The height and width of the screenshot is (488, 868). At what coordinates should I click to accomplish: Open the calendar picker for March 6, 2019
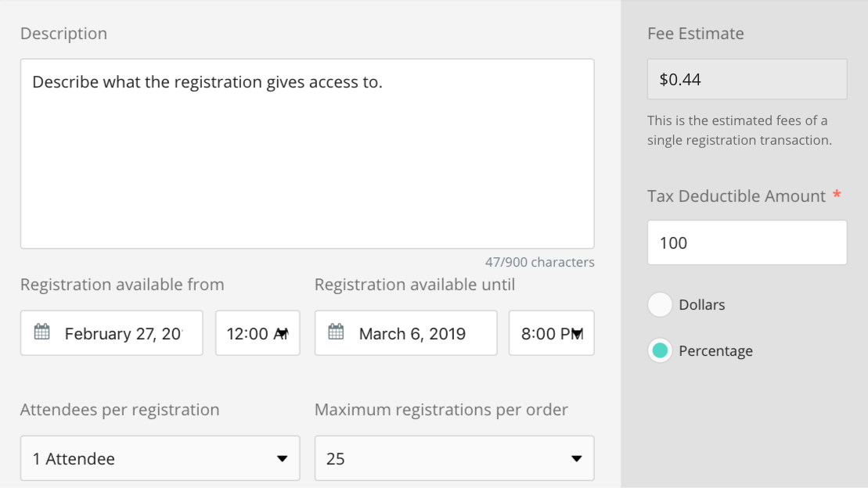coord(405,332)
